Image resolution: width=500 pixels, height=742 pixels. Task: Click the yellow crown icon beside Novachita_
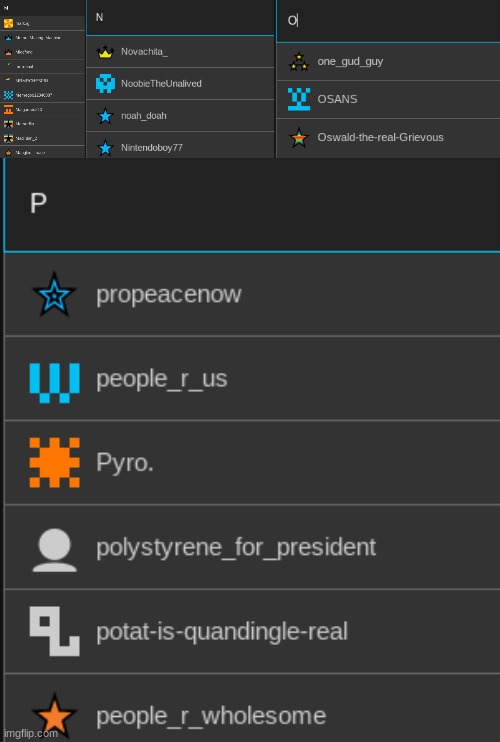tap(105, 52)
